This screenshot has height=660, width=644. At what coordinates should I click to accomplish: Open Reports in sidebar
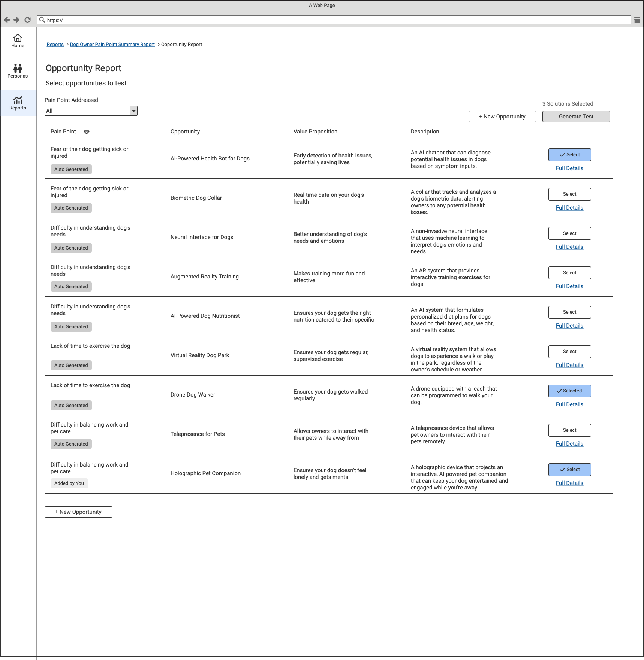click(x=18, y=103)
